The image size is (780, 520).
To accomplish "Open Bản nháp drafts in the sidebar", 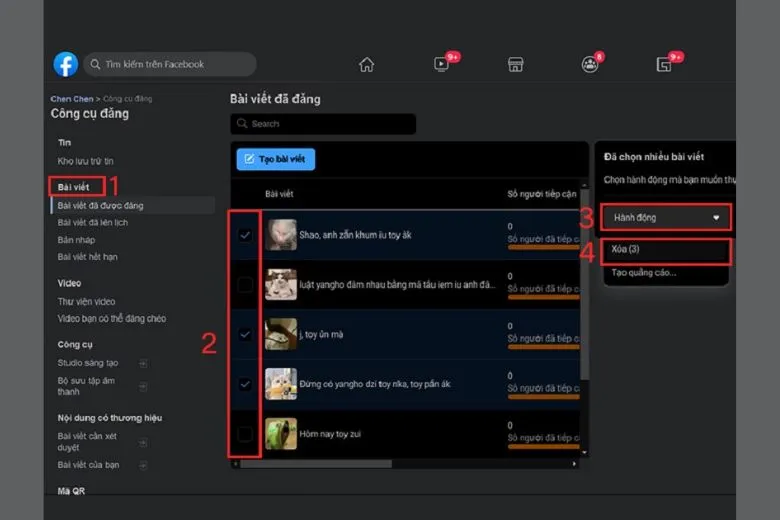I will [76, 240].
